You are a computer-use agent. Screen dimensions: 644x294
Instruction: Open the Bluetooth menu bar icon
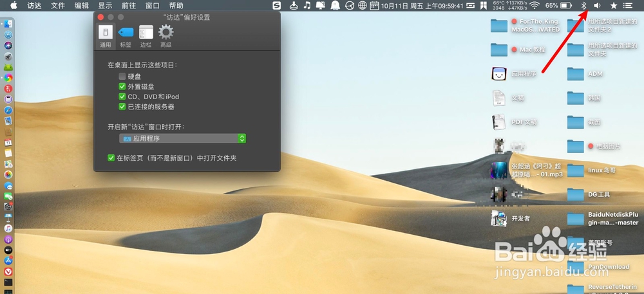point(583,6)
